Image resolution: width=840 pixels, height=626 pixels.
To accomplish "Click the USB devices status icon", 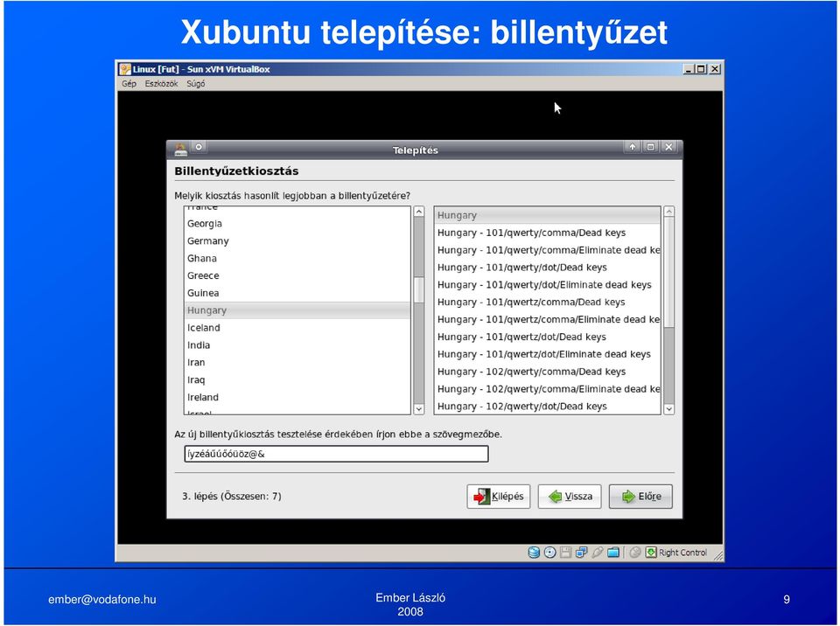I will pyautogui.click(x=598, y=552).
